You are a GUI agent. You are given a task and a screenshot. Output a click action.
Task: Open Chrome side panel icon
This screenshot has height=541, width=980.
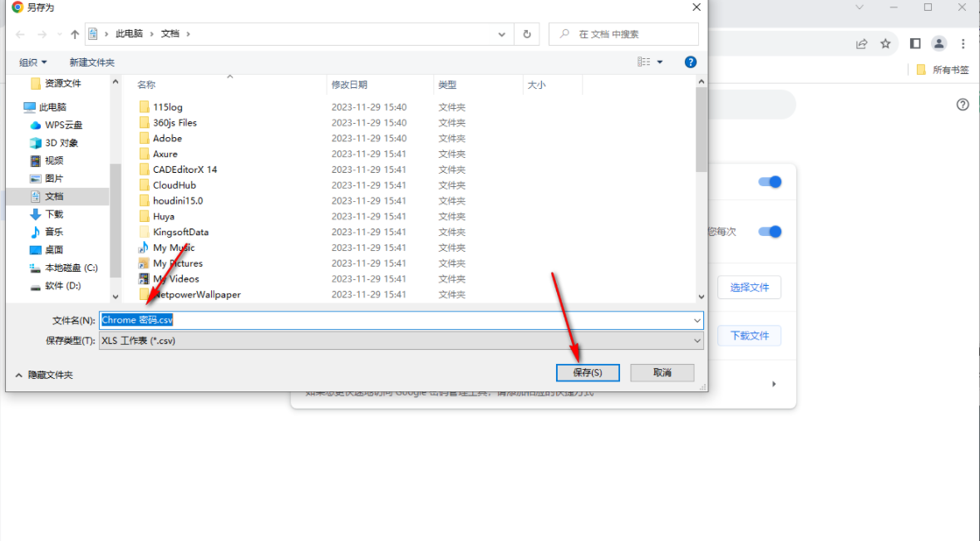pos(915,43)
